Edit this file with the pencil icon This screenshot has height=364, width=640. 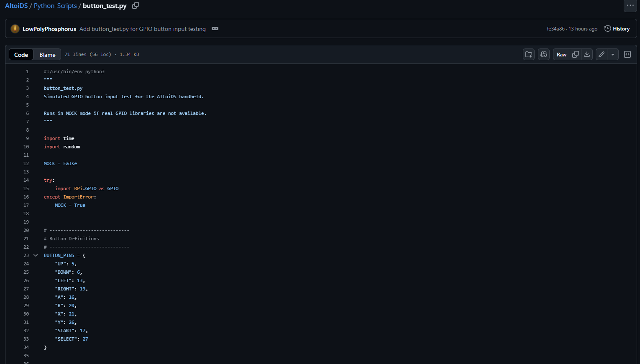click(x=602, y=55)
